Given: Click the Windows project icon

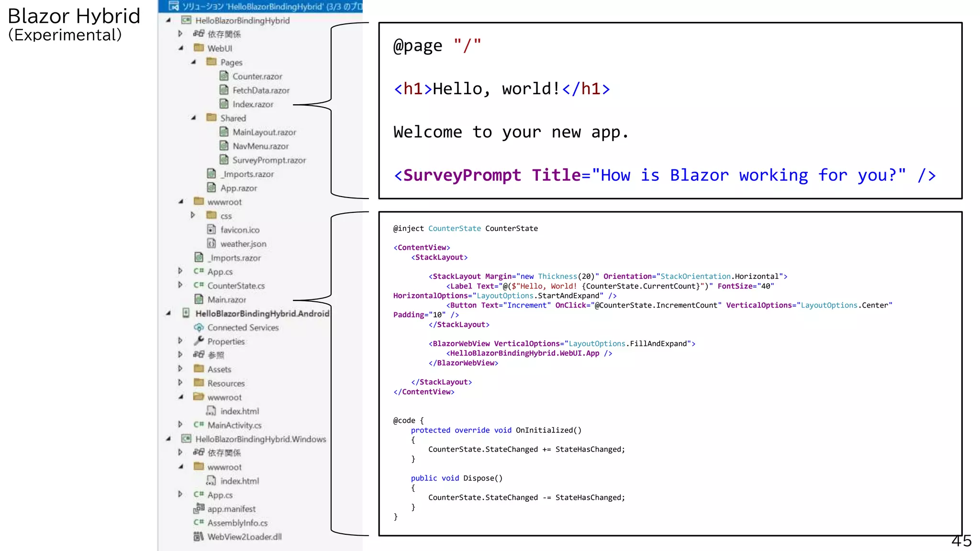Looking at the screenshot, I should point(187,439).
